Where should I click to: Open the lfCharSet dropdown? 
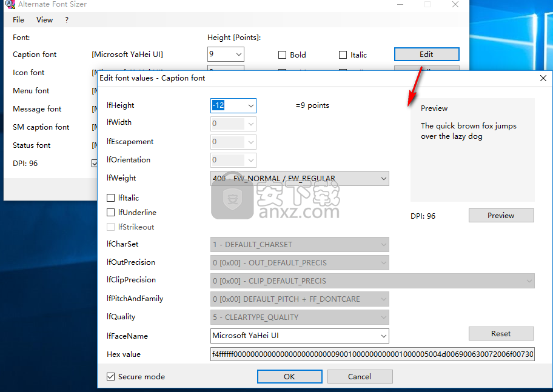300,245
